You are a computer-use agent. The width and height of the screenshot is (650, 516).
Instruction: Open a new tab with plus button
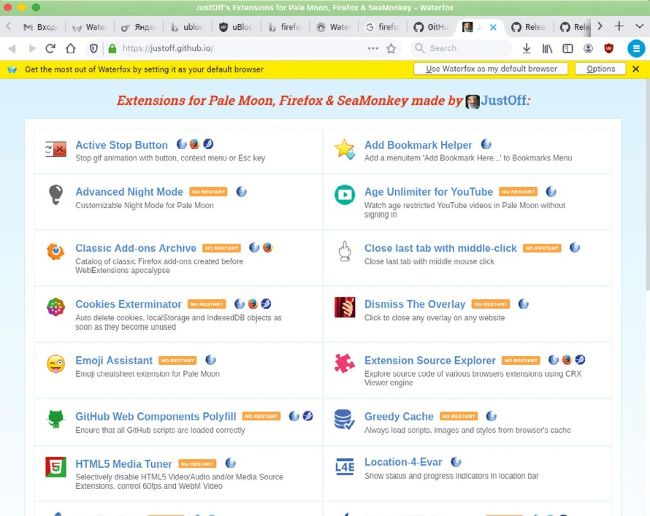pyautogui.click(x=620, y=26)
